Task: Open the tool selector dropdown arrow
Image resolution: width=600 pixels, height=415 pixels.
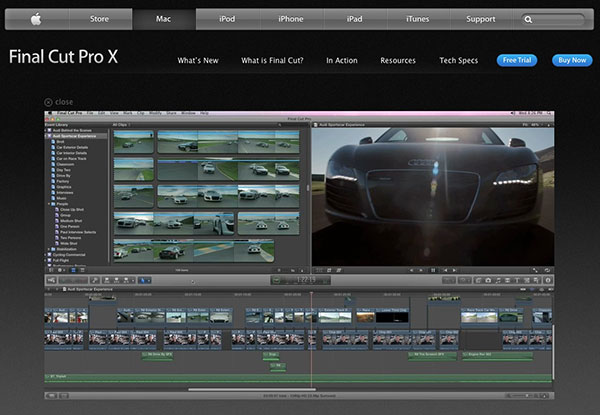Action: click(x=148, y=280)
